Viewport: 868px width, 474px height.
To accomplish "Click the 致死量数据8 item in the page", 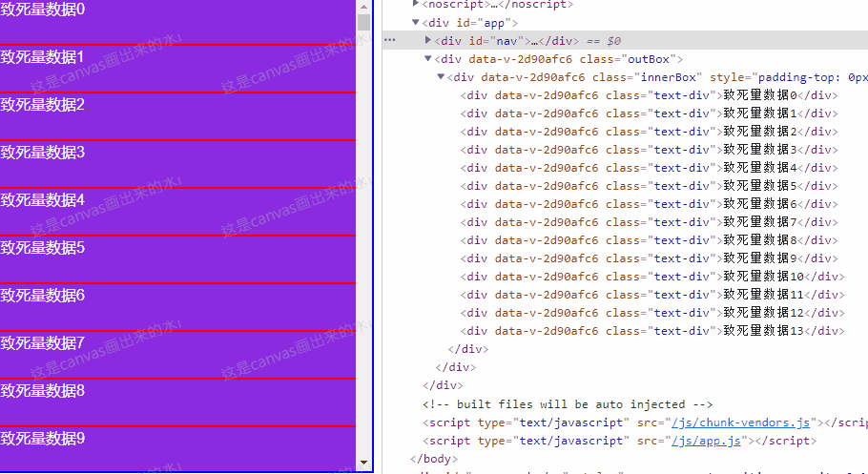I will (177, 402).
